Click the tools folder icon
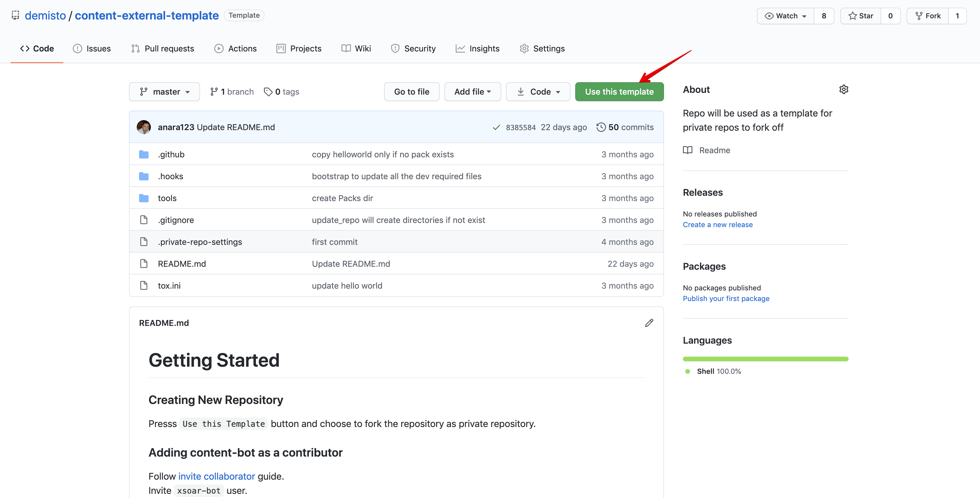Screen dimensions: 980x498 [x=144, y=198]
